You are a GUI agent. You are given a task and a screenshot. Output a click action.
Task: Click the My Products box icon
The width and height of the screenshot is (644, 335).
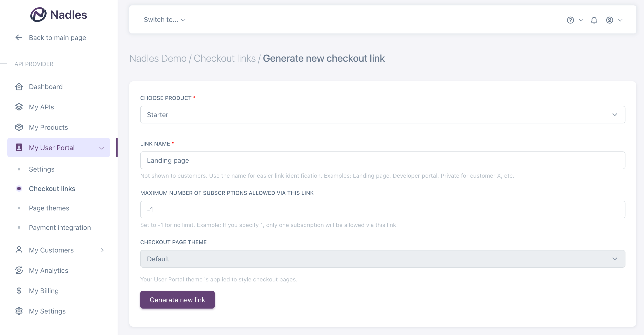coord(19,127)
